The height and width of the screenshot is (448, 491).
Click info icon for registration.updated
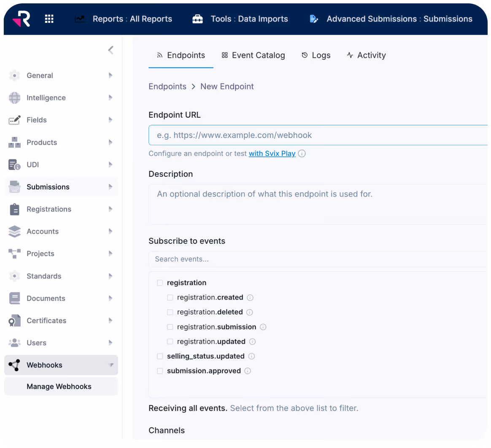252,342
